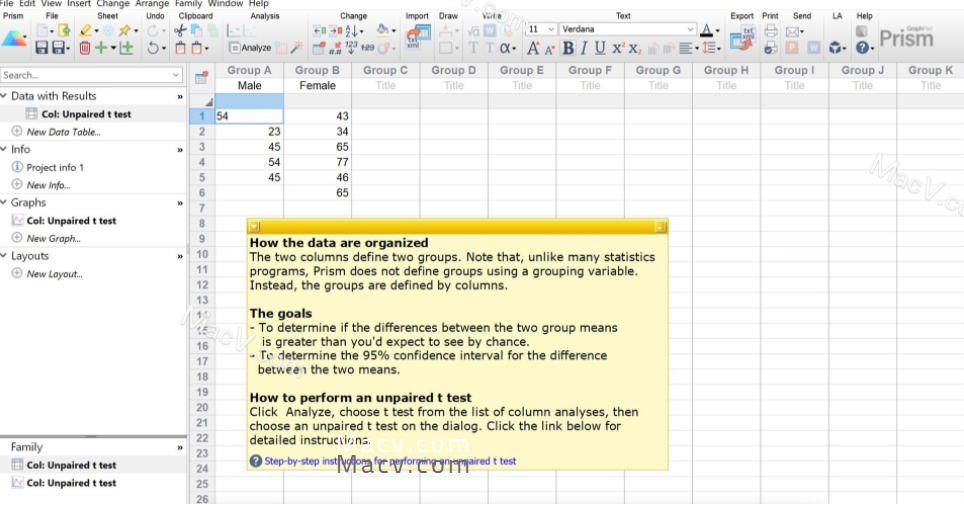Click New Info link
Viewport: 964px width, 505px height.
click(x=48, y=185)
